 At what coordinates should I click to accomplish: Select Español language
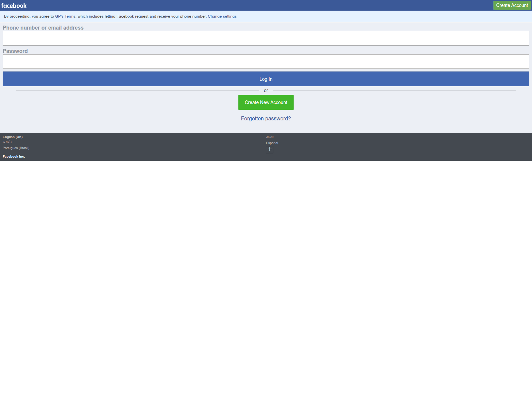272,143
